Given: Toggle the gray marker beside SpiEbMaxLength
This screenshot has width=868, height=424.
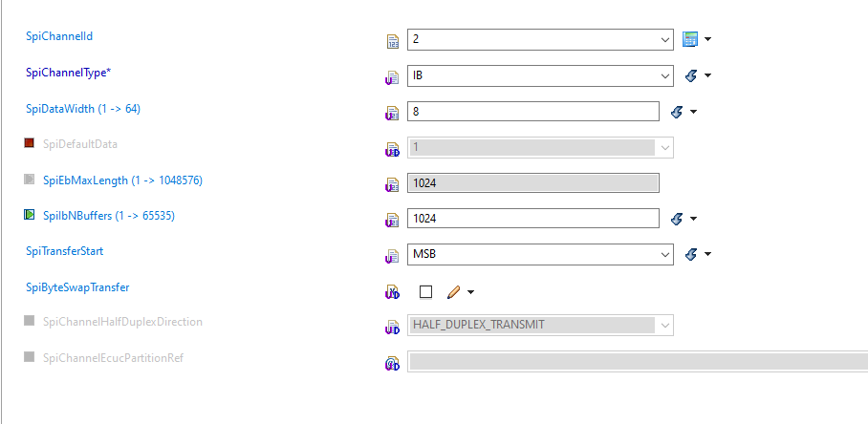Looking at the screenshot, I should pos(30,180).
